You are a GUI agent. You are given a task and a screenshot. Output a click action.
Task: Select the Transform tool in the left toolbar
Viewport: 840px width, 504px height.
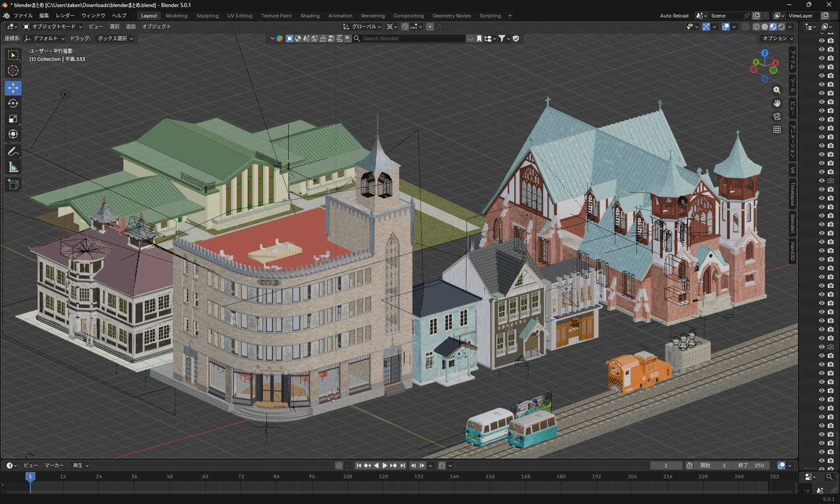(x=13, y=134)
